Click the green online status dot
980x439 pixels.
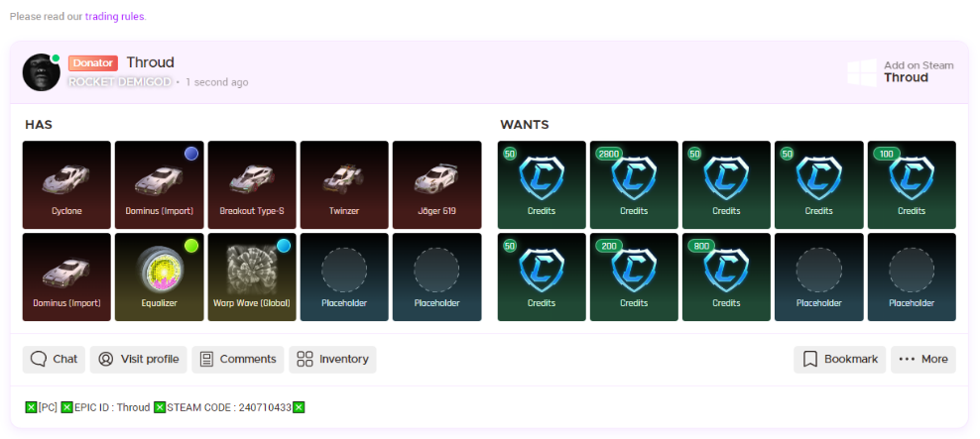pyautogui.click(x=56, y=58)
